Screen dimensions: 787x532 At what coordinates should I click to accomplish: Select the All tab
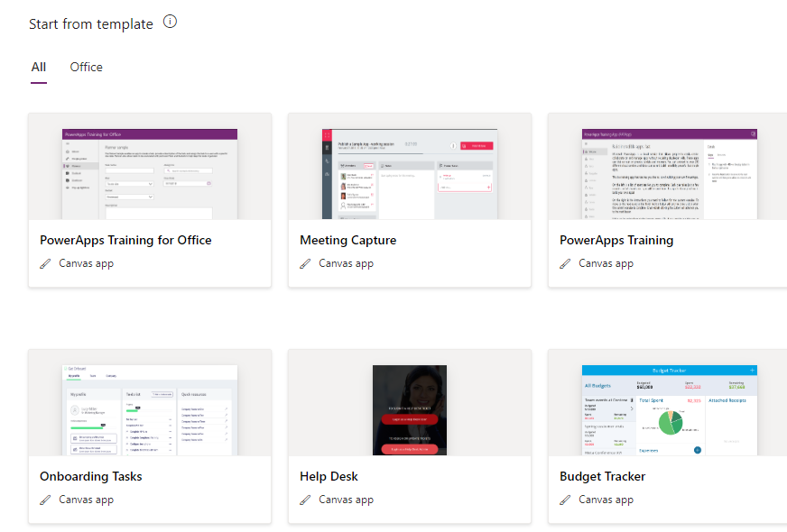point(38,67)
